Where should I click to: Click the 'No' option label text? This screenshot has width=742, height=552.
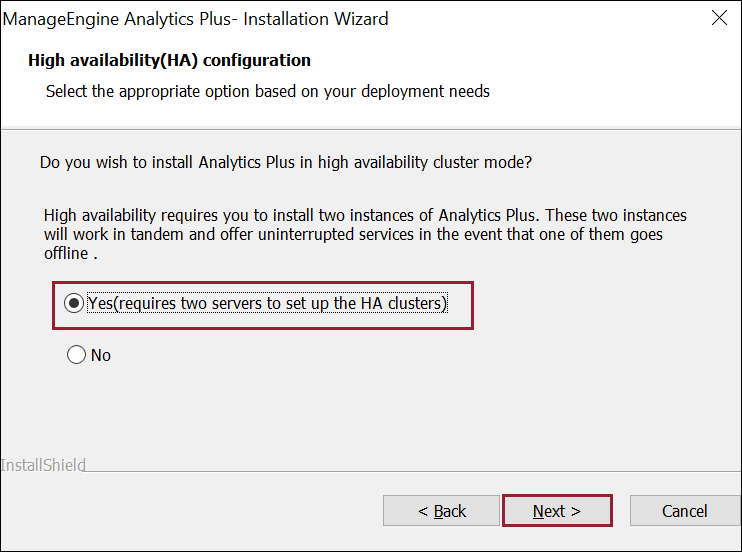tap(101, 355)
